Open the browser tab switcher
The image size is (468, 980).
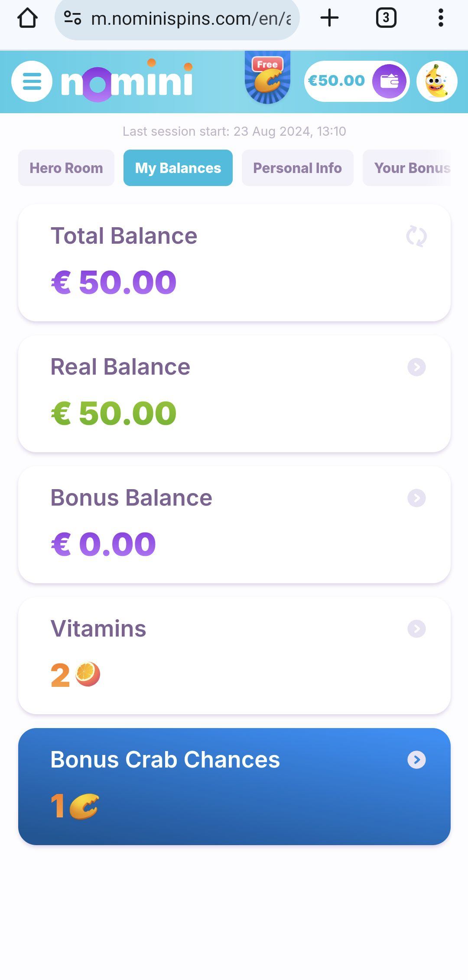tap(386, 18)
